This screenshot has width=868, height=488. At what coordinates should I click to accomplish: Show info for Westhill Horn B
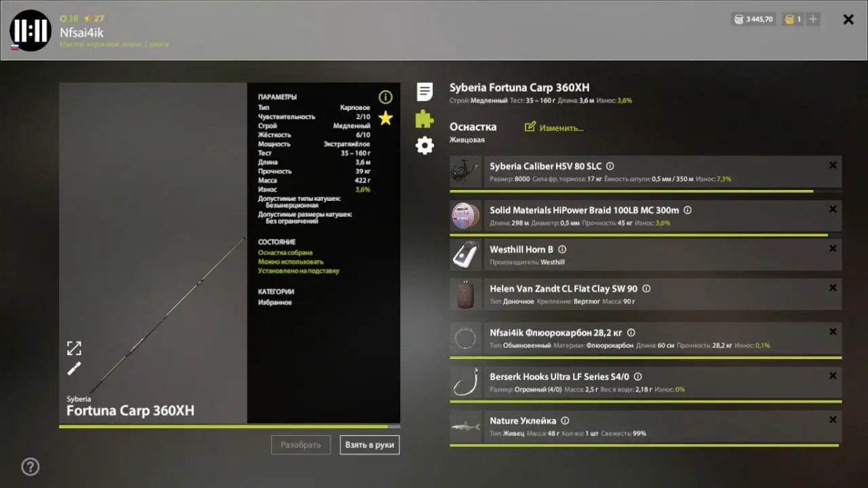561,250
